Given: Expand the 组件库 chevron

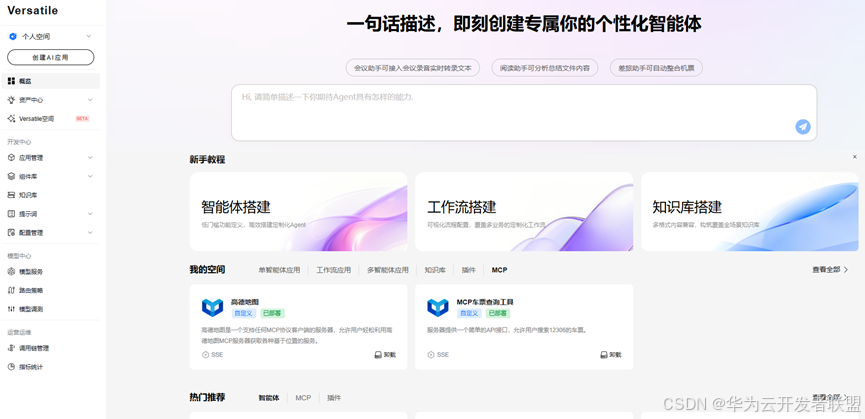Looking at the screenshot, I should [90, 176].
